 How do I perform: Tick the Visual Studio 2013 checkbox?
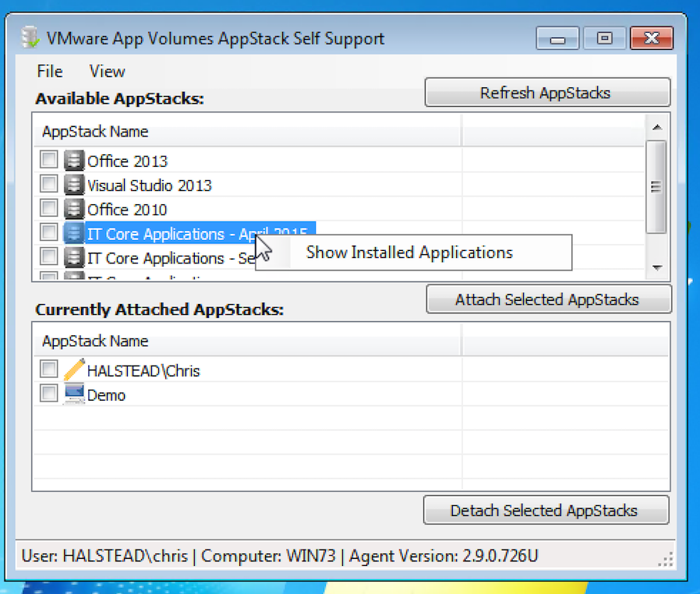[x=49, y=184]
